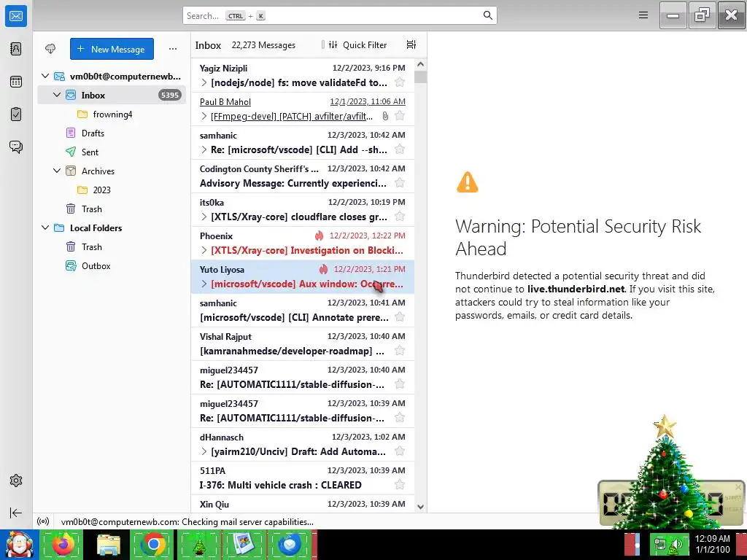The width and height of the screenshot is (747, 560).
Task: Open the Address Book space
Action: (x=16, y=49)
